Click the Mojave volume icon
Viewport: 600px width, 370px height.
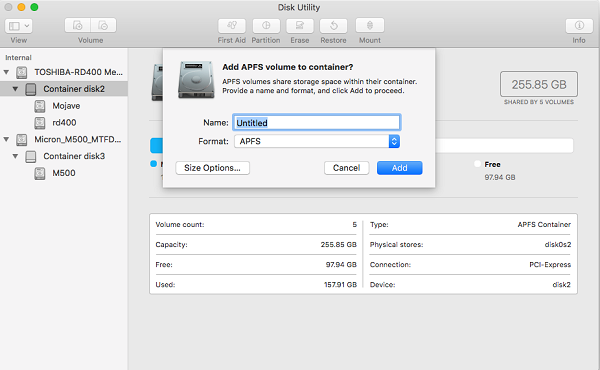[40, 106]
